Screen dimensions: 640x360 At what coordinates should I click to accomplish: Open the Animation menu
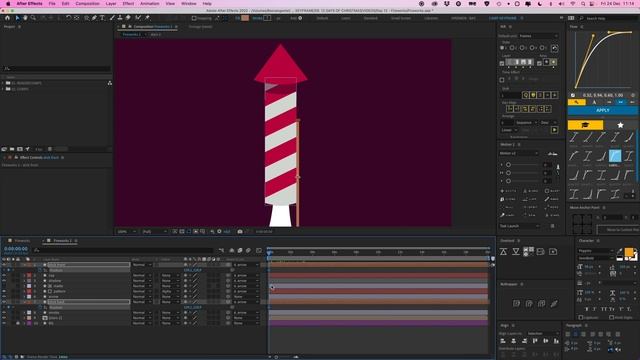[149, 4]
